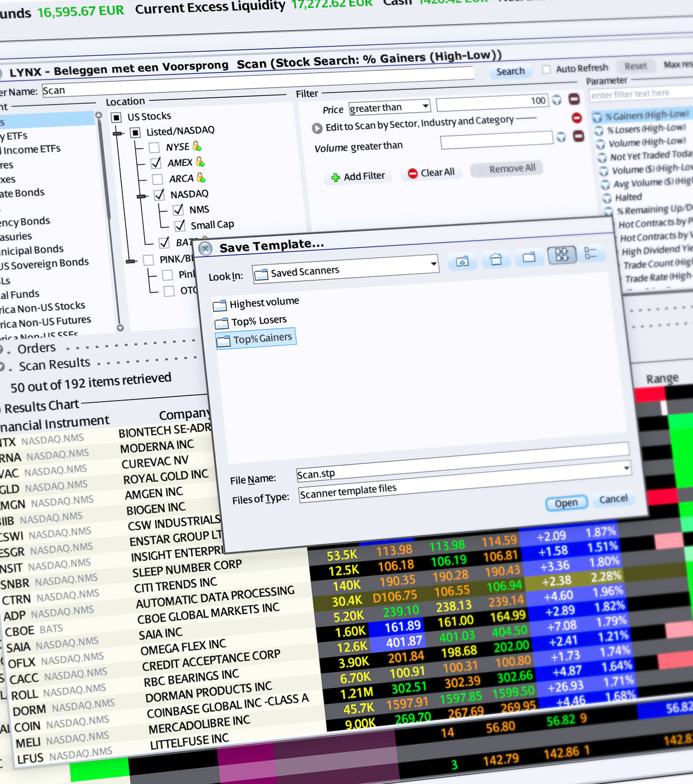
Task: Toggle the Listed/NASDAQ checkbox
Action: [x=135, y=132]
